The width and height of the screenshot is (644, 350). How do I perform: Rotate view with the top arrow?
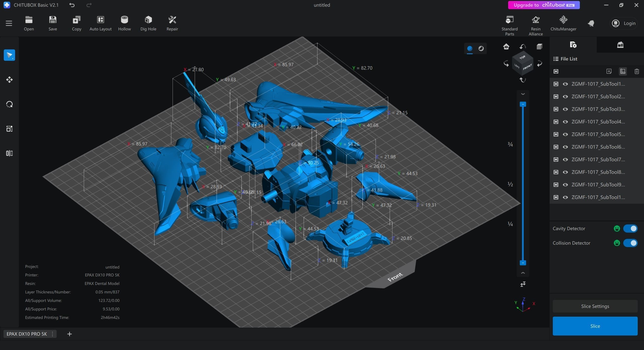tap(523, 47)
